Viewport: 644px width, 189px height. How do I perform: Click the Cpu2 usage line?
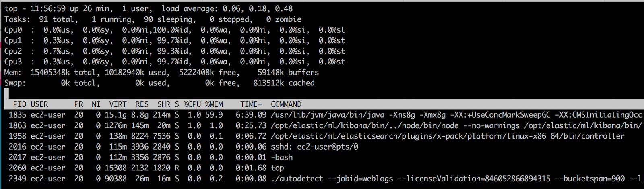point(175,51)
